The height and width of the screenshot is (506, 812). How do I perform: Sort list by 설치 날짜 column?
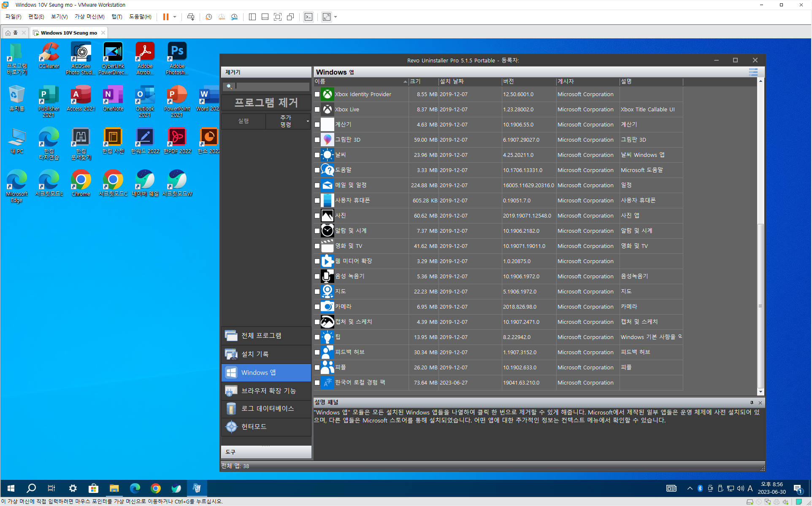[452, 81]
